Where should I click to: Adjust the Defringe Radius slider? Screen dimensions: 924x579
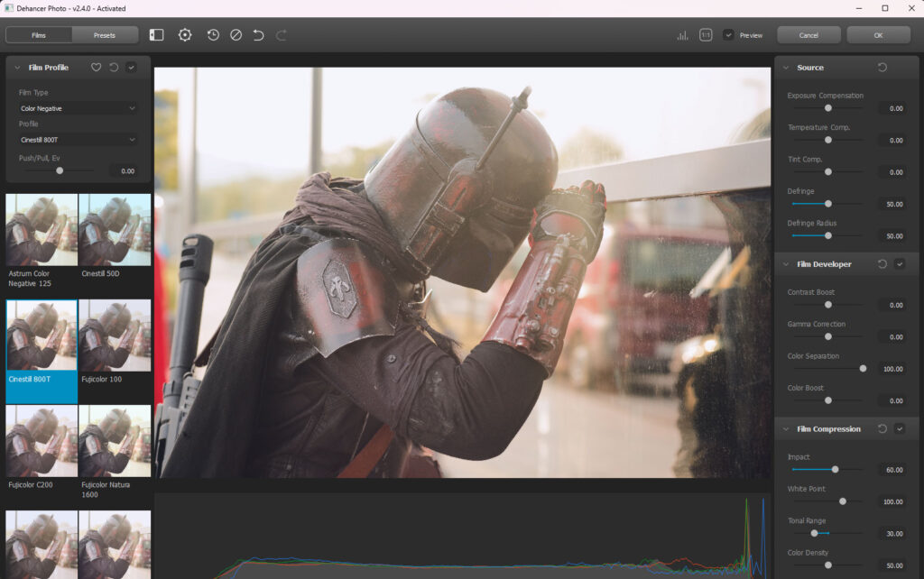pos(828,235)
